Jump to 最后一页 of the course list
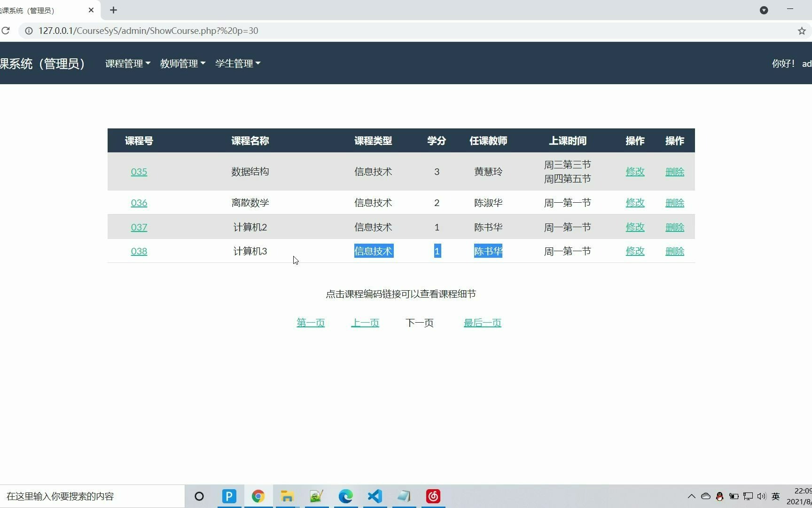The image size is (812, 508). (483, 323)
